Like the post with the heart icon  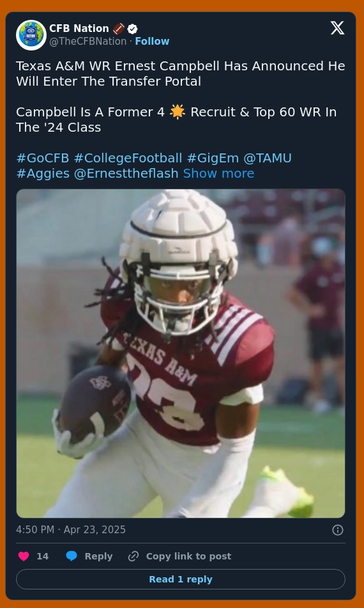click(24, 556)
